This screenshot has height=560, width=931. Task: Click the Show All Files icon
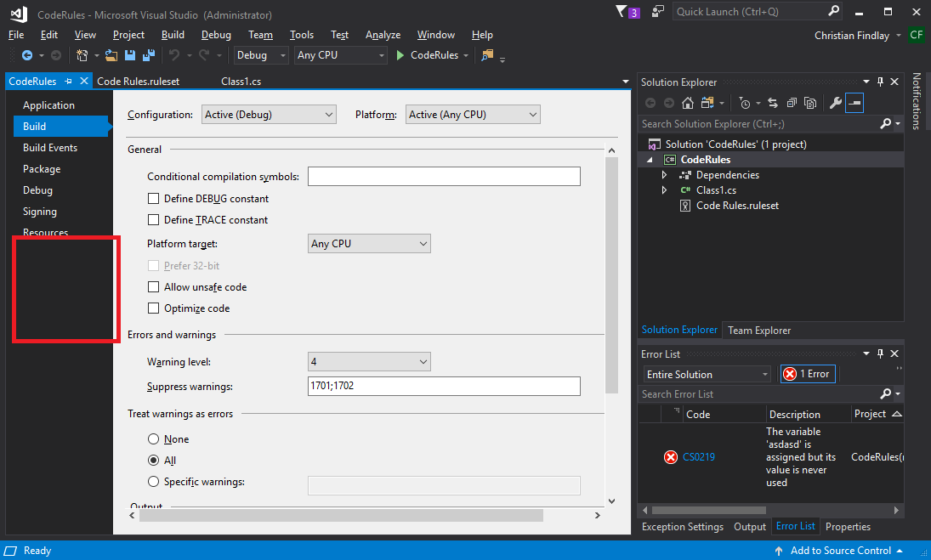click(x=810, y=103)
